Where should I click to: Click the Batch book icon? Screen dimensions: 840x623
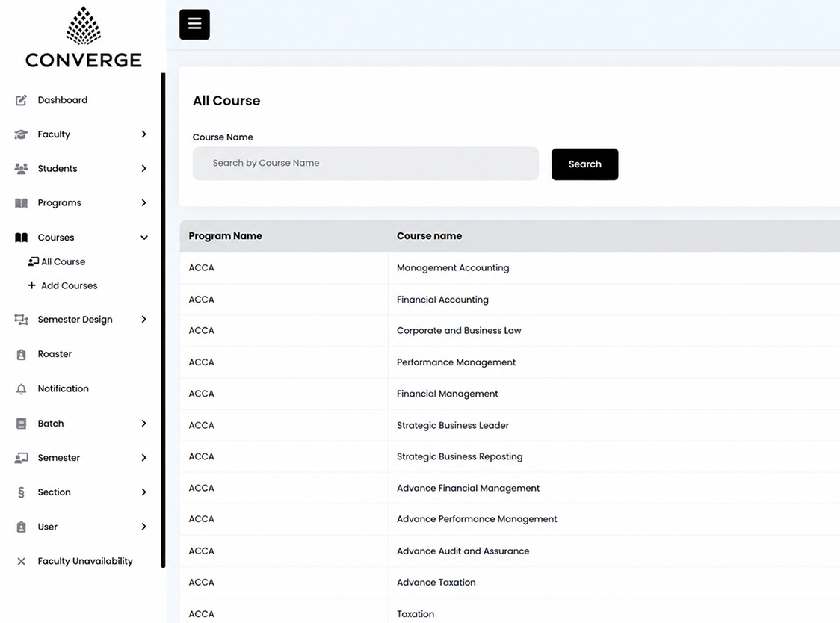click(x=21, y=424)
